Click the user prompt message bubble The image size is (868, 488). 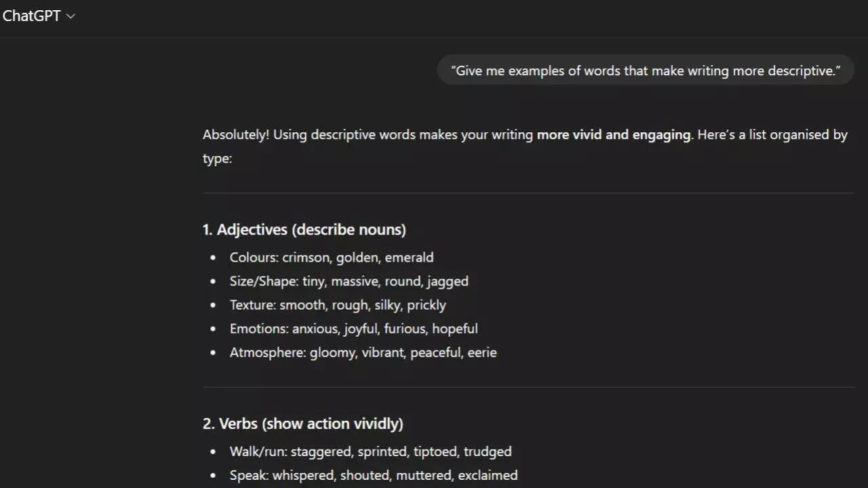click(x=645, y=70)
